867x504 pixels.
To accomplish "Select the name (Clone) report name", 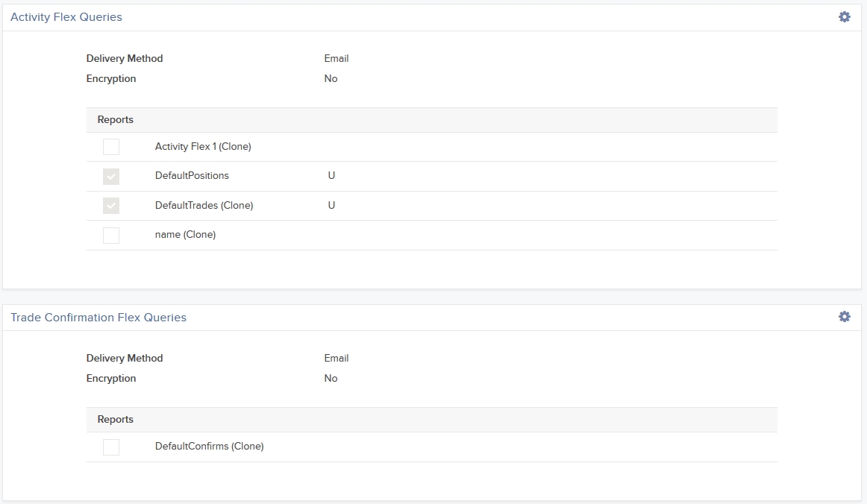I will 185,235.
